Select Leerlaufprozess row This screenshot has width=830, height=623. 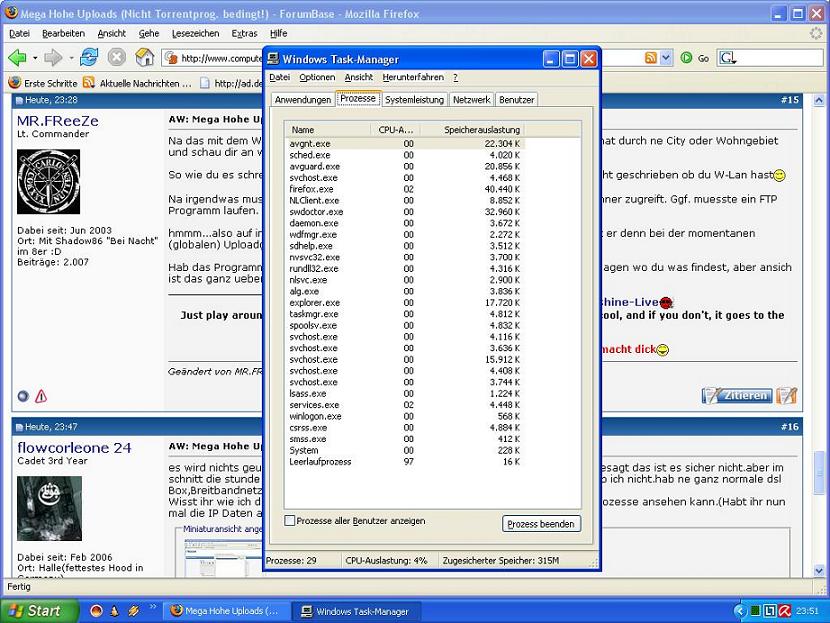coord(405,462)
